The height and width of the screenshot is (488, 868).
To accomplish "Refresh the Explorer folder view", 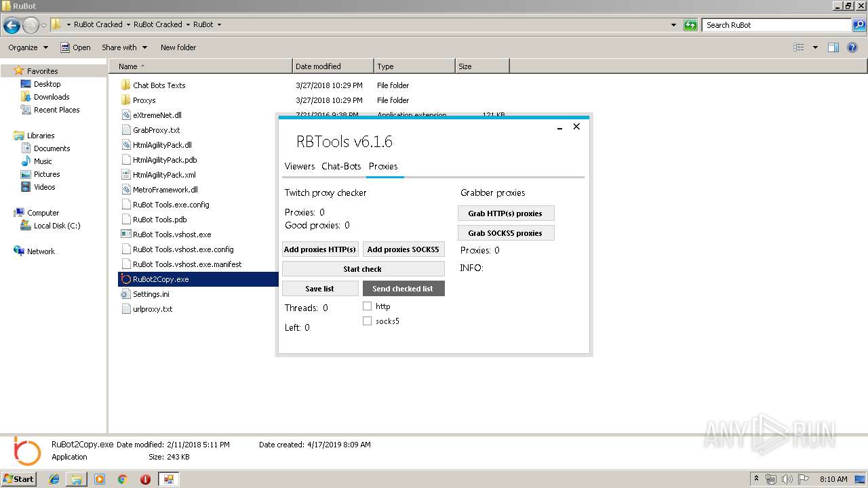I will tap(690, 25).
